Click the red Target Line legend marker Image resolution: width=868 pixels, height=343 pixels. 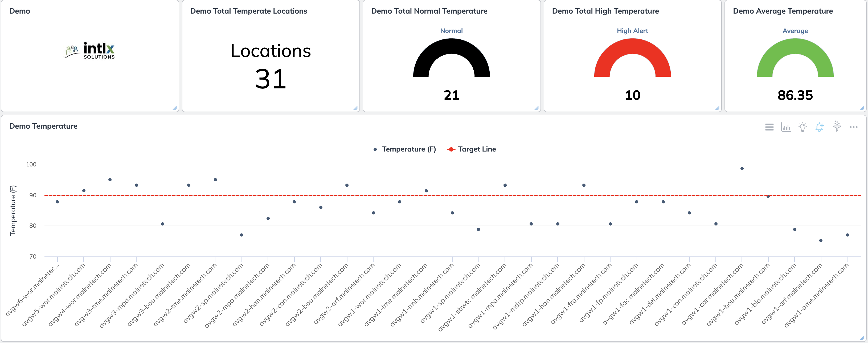pos(451,149)
